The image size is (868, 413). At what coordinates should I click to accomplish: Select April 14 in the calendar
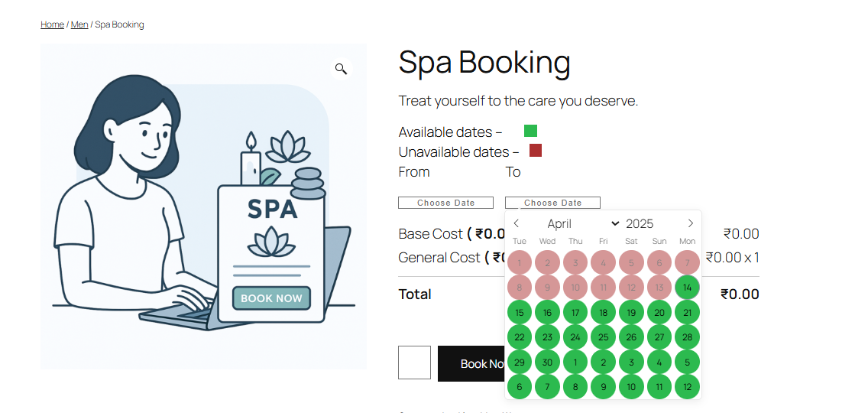coord(687,287)
